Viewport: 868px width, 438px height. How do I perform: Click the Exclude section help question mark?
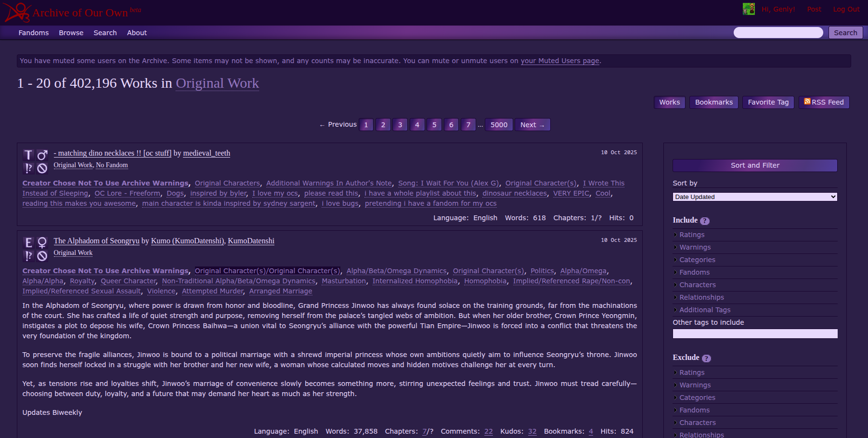point(706,358)
